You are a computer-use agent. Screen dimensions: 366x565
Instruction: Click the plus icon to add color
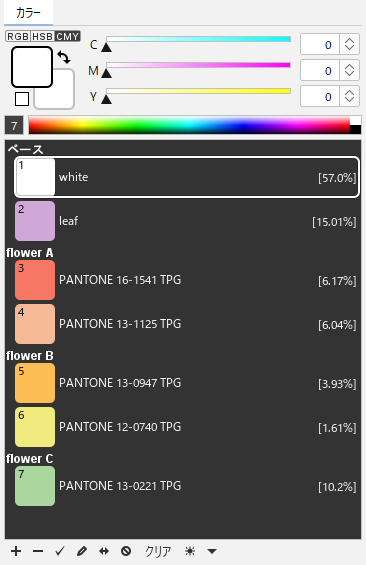click(16, 551)
